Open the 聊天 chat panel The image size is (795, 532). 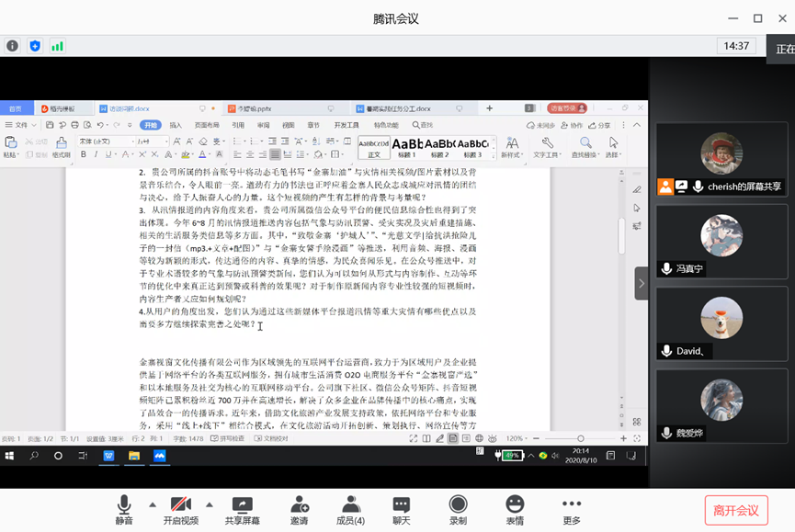pyautogui.click(x=402, y=509)
